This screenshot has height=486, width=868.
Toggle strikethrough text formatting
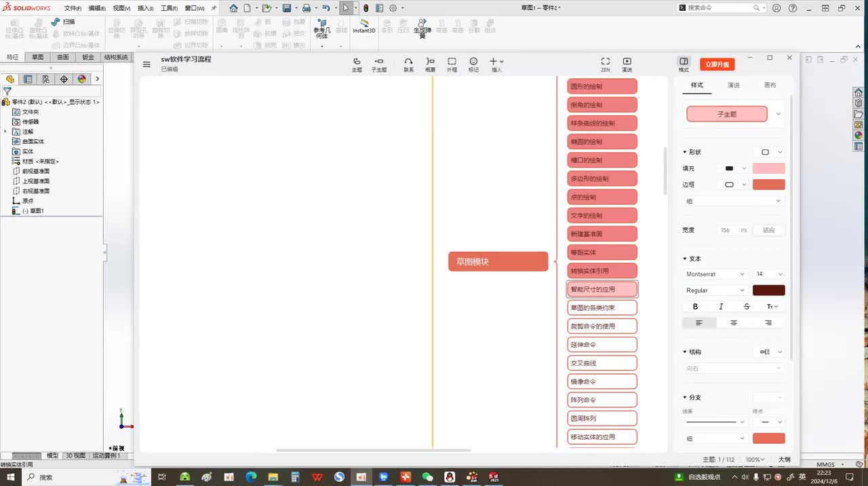pos(747,307)
